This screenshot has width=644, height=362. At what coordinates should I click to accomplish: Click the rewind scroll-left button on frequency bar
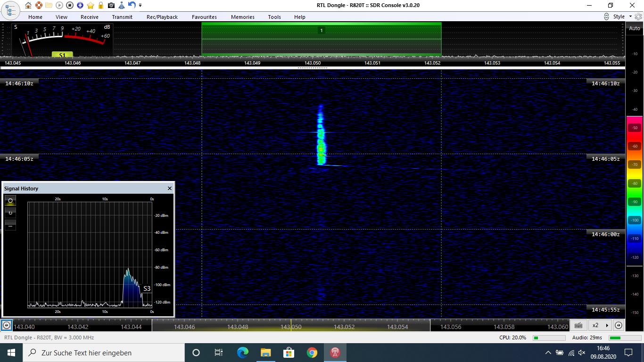7,325
